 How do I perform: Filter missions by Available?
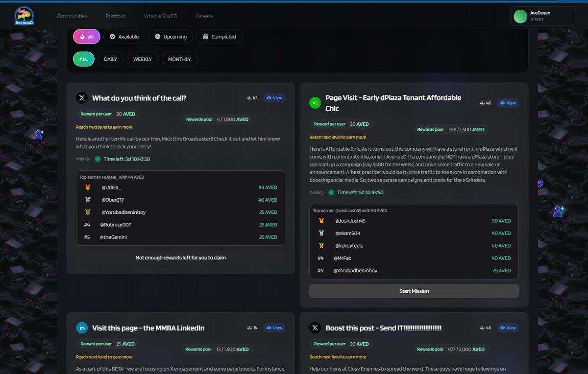124,37
